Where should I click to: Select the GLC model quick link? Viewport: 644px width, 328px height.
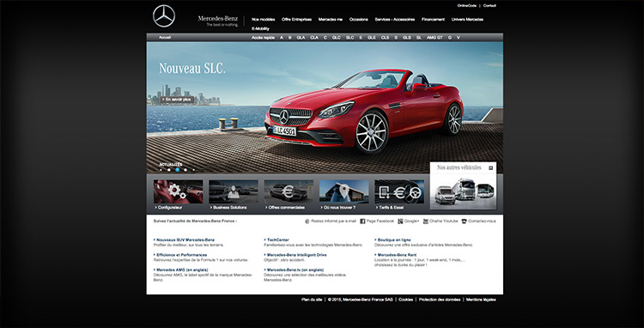(337, 38)
